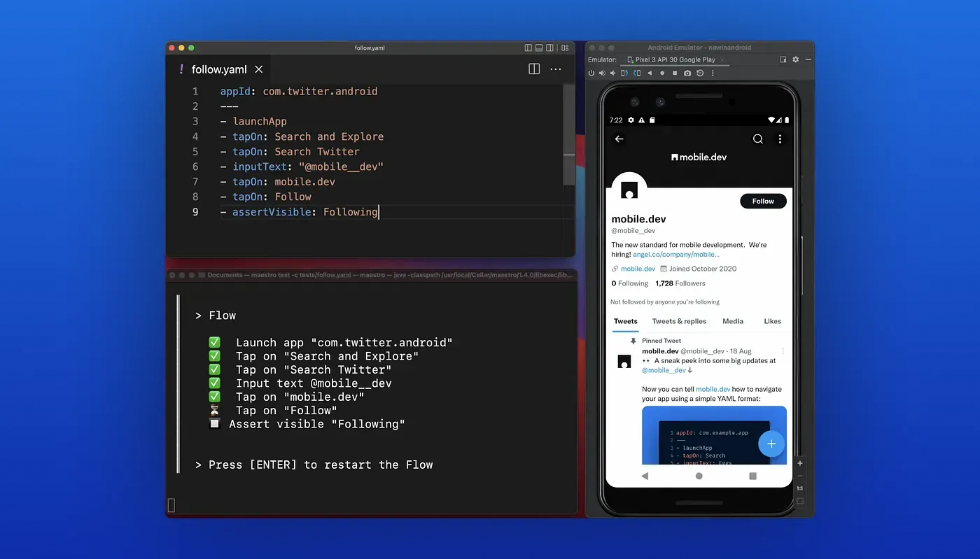Viewport: 980px width, 559px height.
Task: Open the search magnifier in the Twitter app
Action: tap(757, 139)
